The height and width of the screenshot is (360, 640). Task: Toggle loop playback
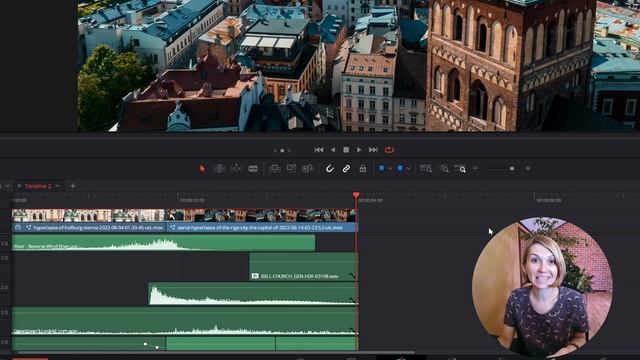389,150
